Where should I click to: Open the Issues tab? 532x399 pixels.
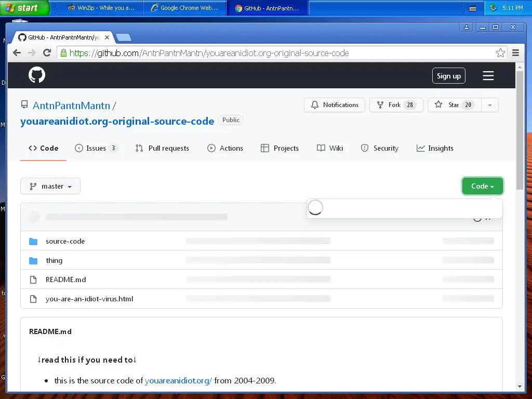pos(96,148)
